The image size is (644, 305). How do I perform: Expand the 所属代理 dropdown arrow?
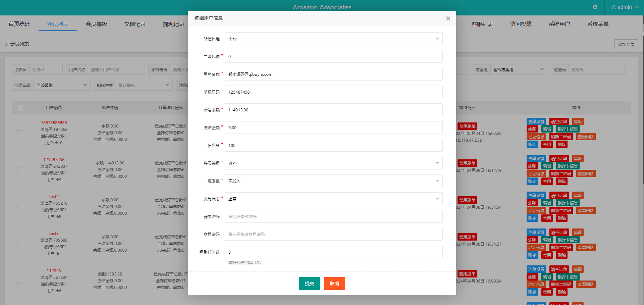[437, 39]
